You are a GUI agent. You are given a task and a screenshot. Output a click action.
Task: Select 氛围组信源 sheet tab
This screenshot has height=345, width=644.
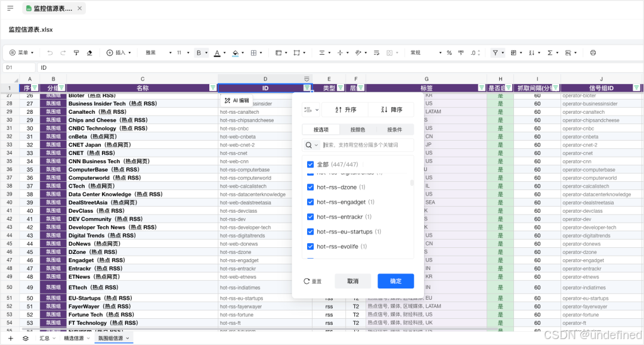pyautogui.click(x=113, y=338)
